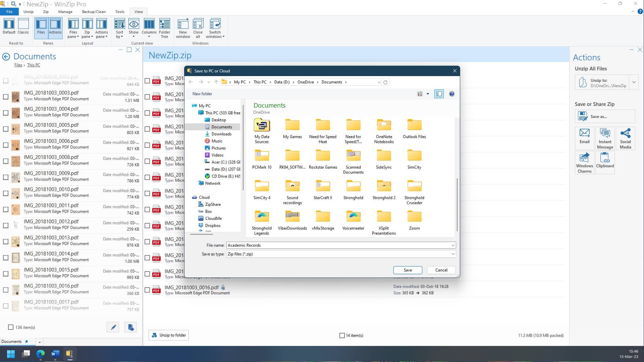Switch to the Zip ribbon tab
Image resolution: width=644 pixels, height=362 pixels.
pos(46,12)
